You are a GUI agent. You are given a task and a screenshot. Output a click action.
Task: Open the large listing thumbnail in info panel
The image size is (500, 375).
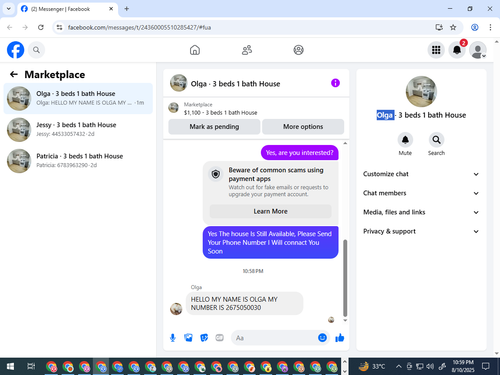click(x=421, y=91)
